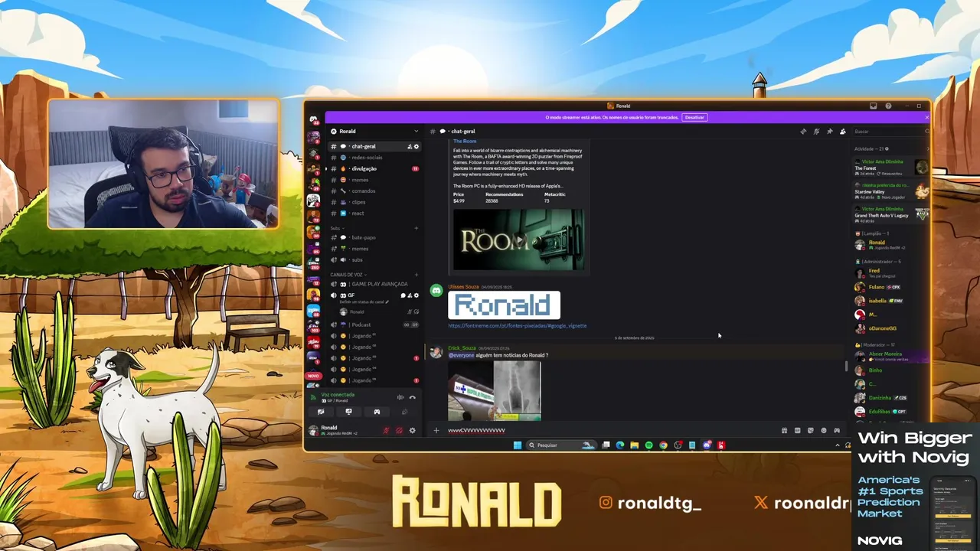Create invite for chat-geral channel
The width and height of the screenshot is (980, 551).
click(410, 146)
